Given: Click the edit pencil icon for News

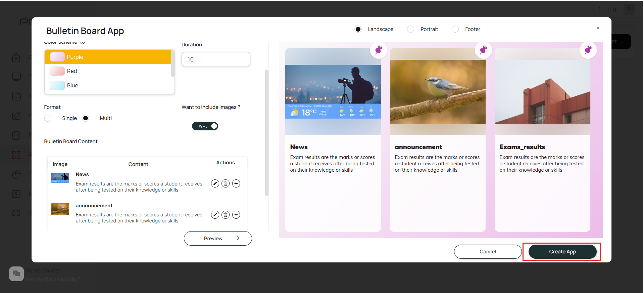Looking at the screenshot, I should coord(215,183).
